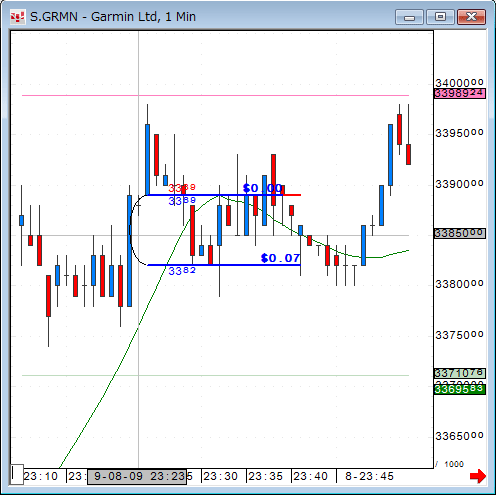Click the 8-23:45 time axis label
This screenshot has width=496, height=495.
pyautogui.click(x=369, y=476)
